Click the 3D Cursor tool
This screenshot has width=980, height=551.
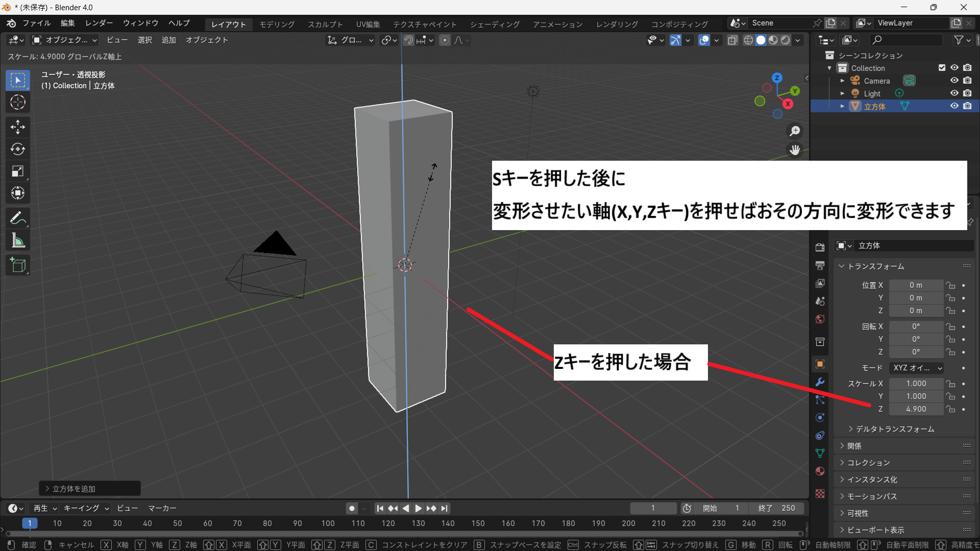click(x=18, y=103)
